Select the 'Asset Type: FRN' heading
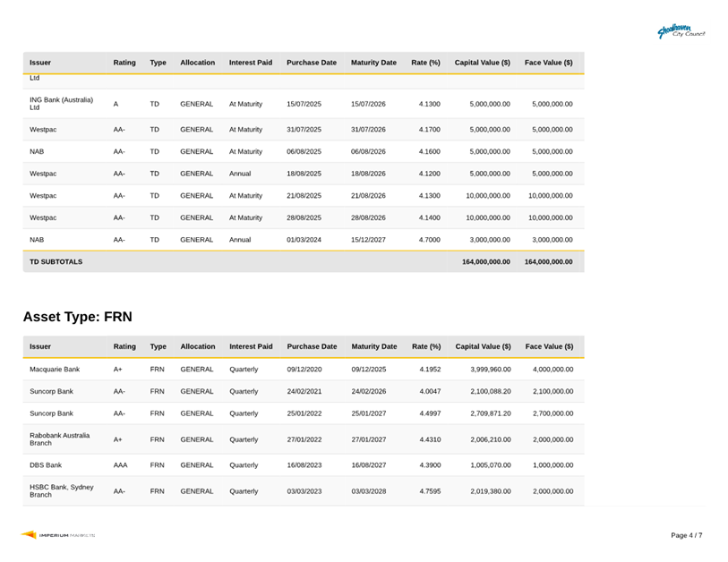Screen dimensions: 728x562 (x=77, y=317)
